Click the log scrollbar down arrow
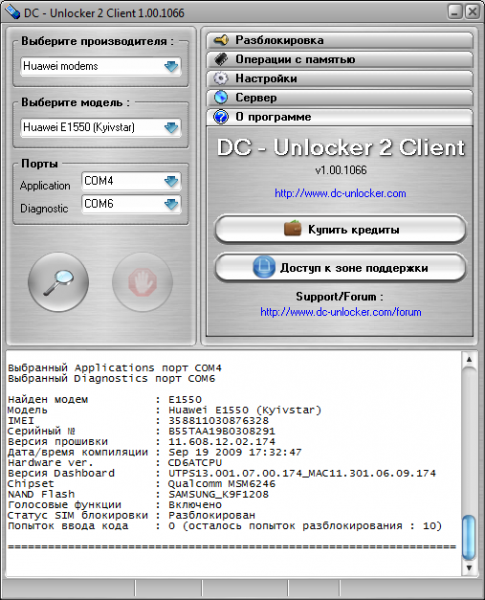This screenshot has width=485, height=600. (x=469, y=567)
